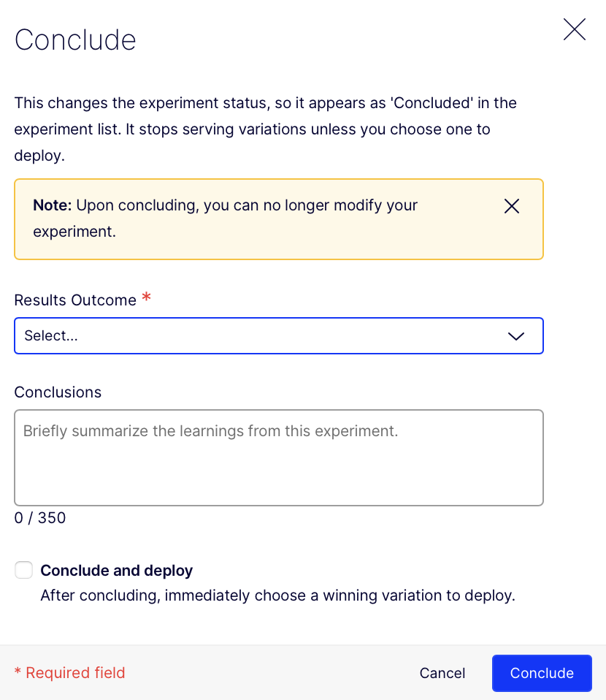The height and width of the screenshot is (700, 606).
Task: Click the experiment status description paragraph
Action: pos(265,129)
